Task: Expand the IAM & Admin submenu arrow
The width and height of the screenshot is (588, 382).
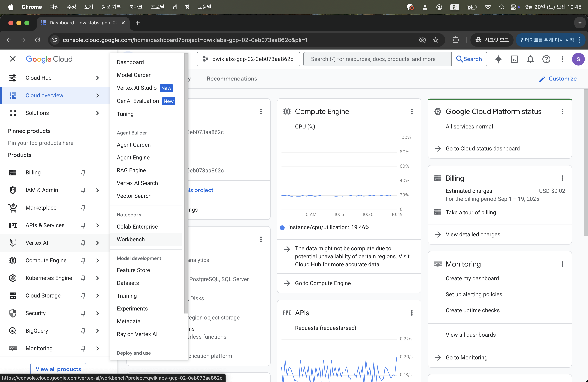Action: tap(98, 190)
